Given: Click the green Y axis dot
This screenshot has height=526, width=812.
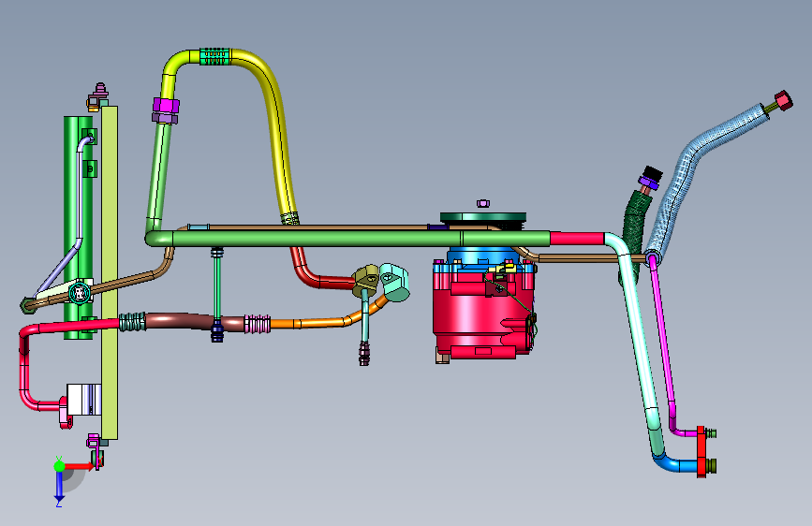Looking at the screenshot, I should tap(59, 465).
